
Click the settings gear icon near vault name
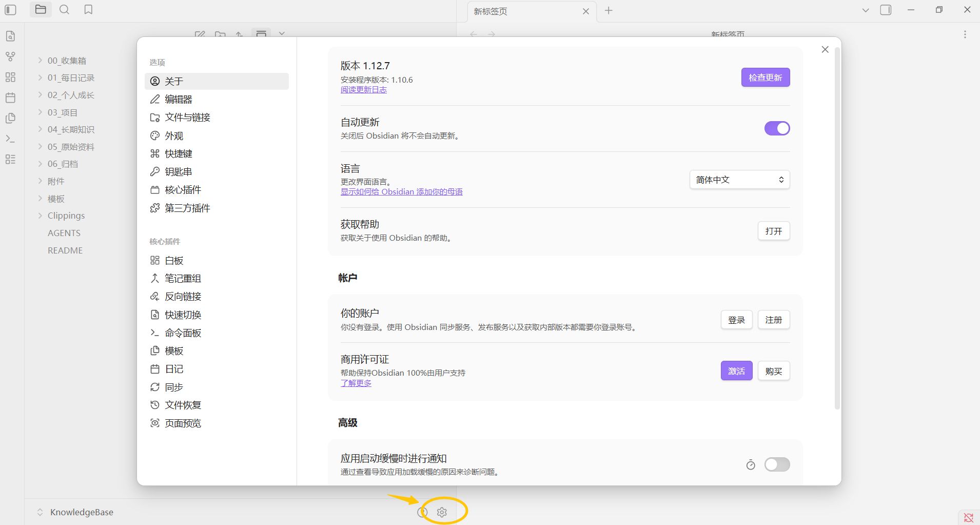pyautogui.click(x=442, y=512)
